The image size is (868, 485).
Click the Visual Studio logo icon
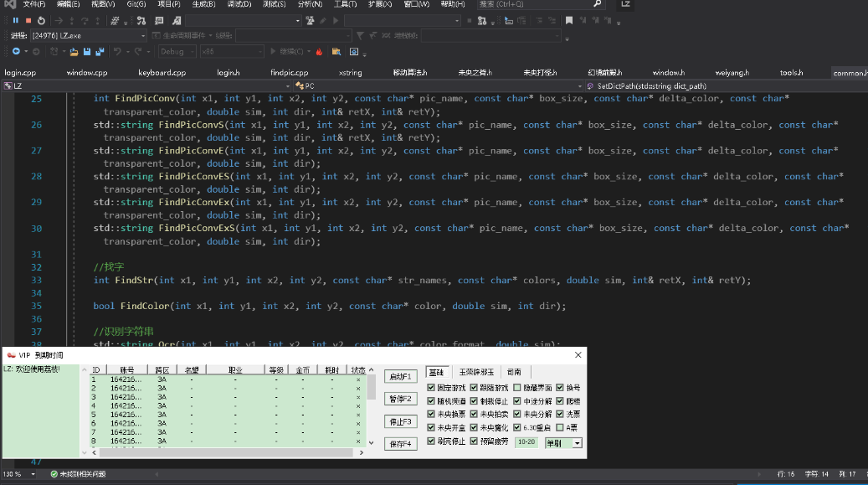[10, 4]
